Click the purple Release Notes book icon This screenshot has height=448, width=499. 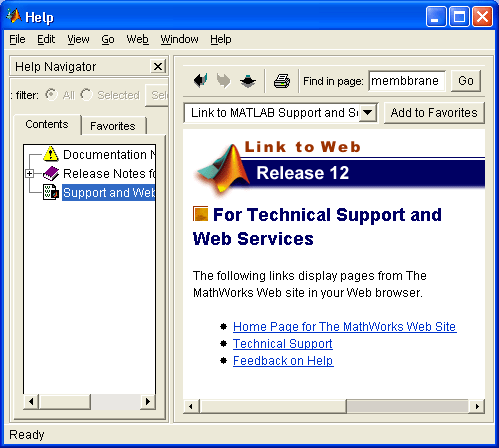click(x=51, y=174)
